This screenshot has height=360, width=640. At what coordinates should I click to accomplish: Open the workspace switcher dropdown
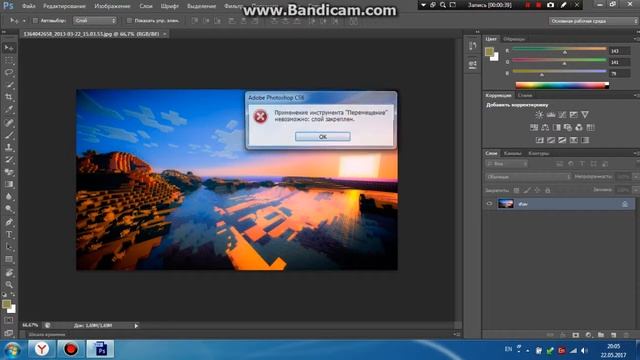593,21
